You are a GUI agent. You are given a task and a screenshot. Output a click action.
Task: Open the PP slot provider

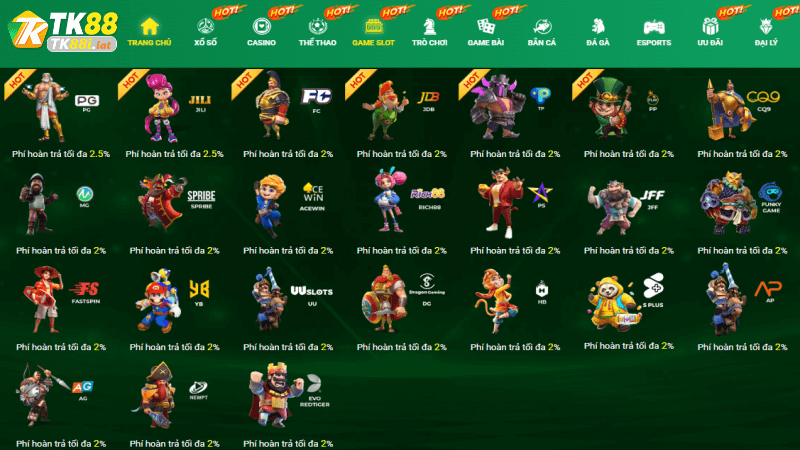[x=629, y=115]
